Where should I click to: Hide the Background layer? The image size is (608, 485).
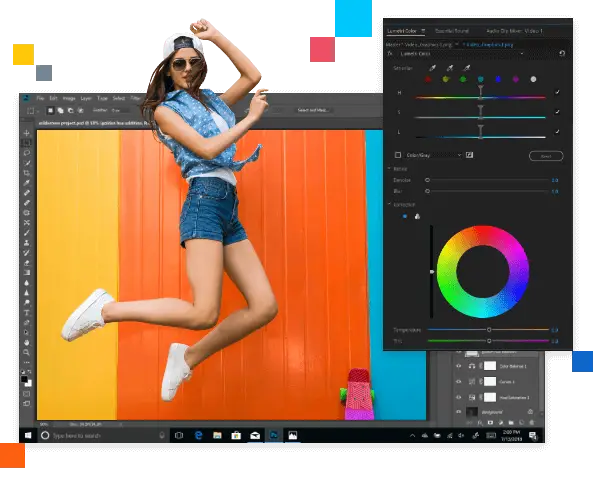[459, 411]
